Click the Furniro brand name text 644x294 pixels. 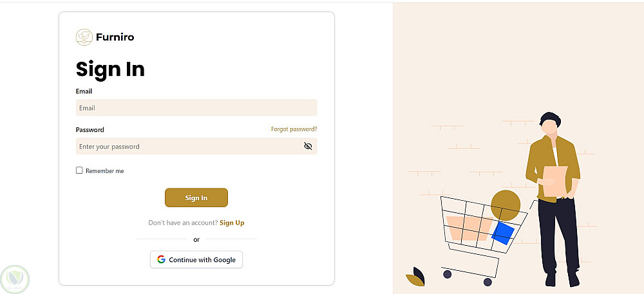coord(115,37)
